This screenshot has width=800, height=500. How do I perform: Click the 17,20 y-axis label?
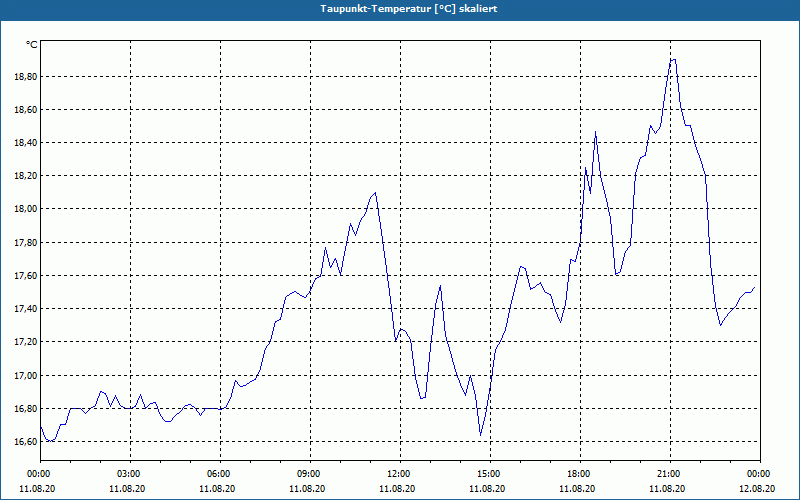(24, 342)
